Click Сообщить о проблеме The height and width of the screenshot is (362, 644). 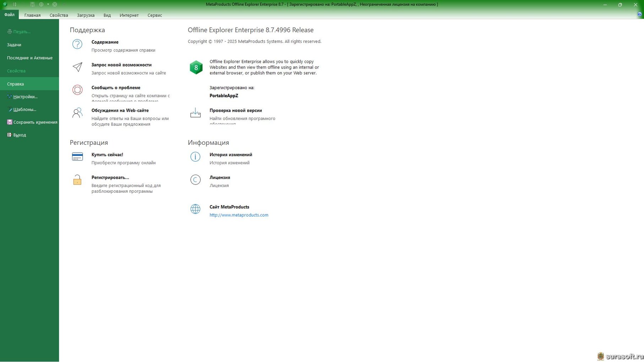click(116, 87)
